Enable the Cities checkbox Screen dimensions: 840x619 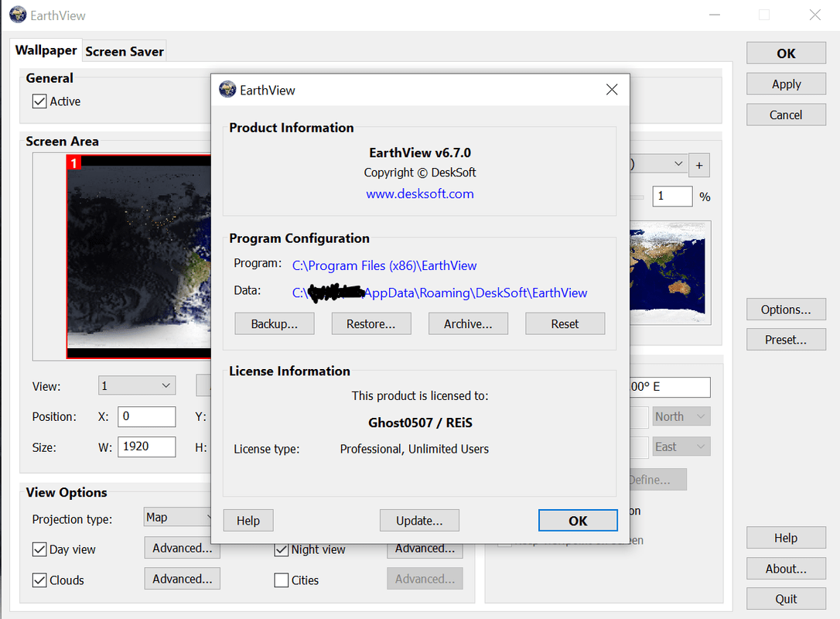(282, 580)
